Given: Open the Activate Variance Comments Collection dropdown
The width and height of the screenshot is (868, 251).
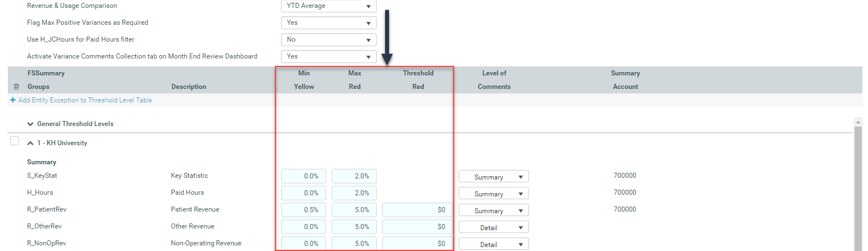Looking at the screenshot, I should click(328, 57).
